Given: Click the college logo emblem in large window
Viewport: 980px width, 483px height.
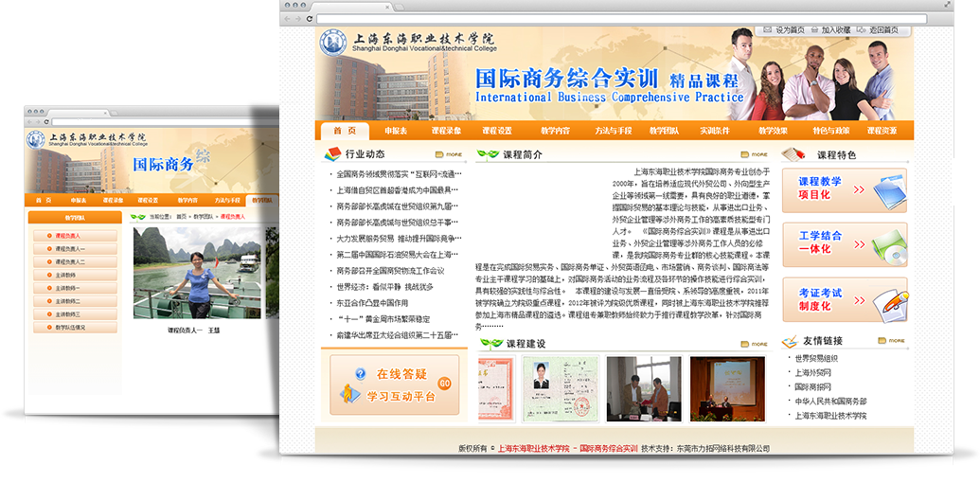Looking at the screenshot, I should 333,43.
